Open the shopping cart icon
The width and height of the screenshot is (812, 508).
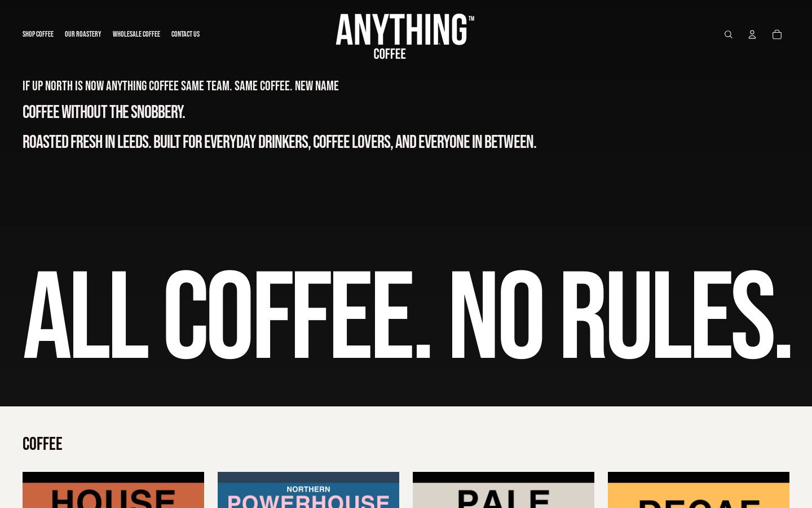[777, 34]
